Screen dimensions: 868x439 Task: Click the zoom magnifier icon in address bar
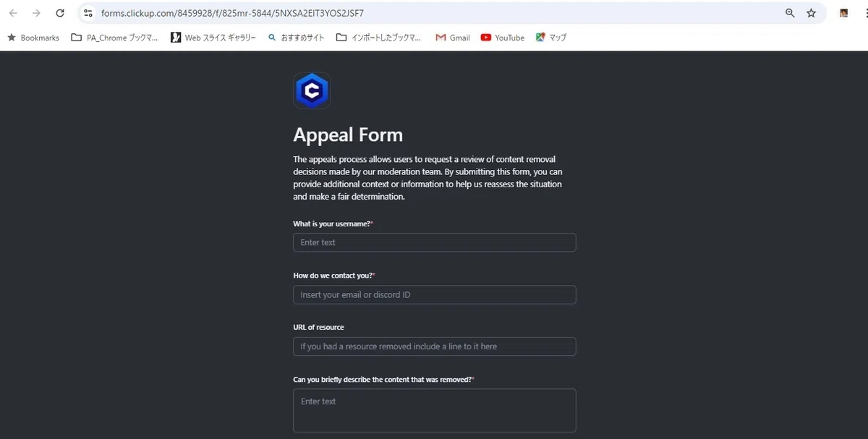[790, 13]
